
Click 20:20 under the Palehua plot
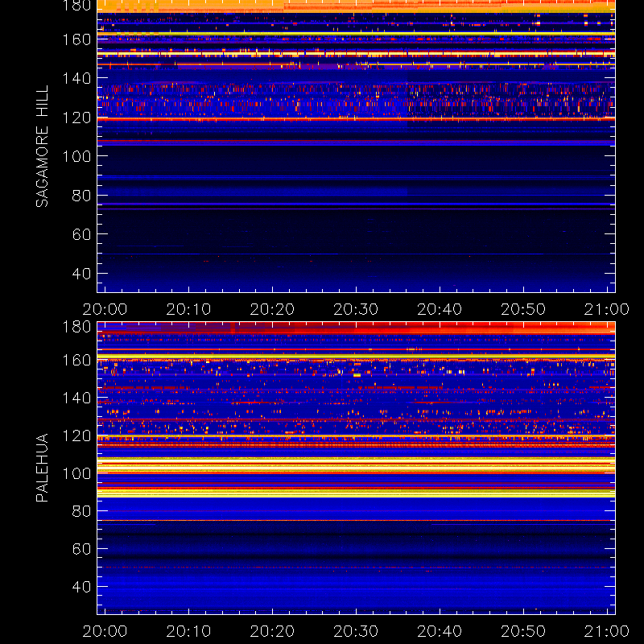click(x=272, y=631)
